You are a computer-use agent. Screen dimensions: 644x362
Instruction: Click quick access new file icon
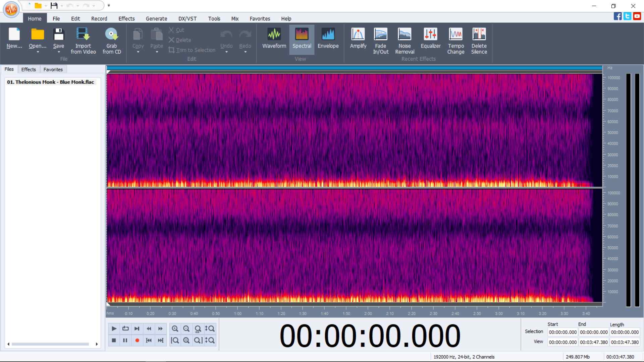tap(29, 5)
